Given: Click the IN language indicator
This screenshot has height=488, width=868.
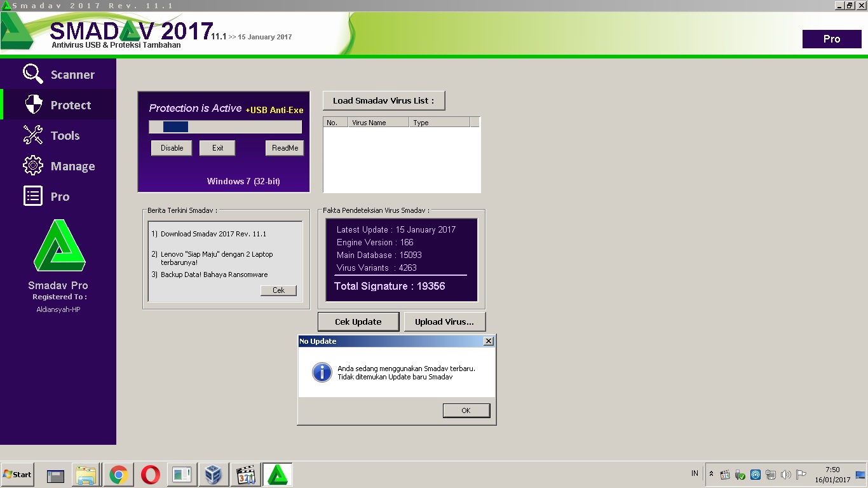Looking at the screenshot, I should click(x=695, y=473).
